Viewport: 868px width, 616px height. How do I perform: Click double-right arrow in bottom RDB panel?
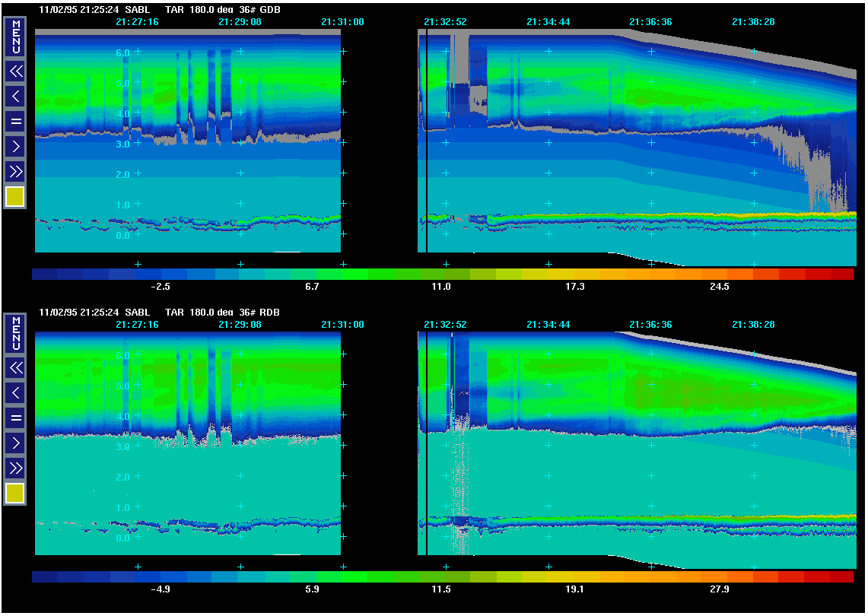15,467
